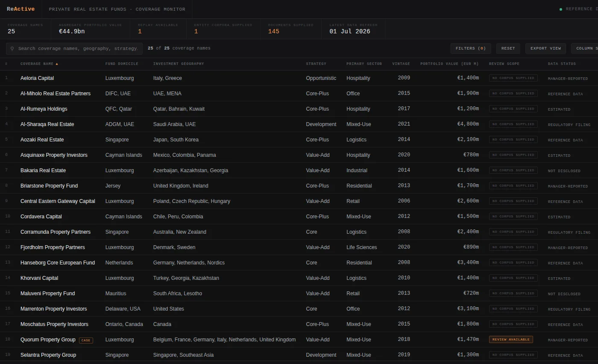Click the Private Real Estate Funds title
This screenshot has height=364, width=598.
[117, 9]
